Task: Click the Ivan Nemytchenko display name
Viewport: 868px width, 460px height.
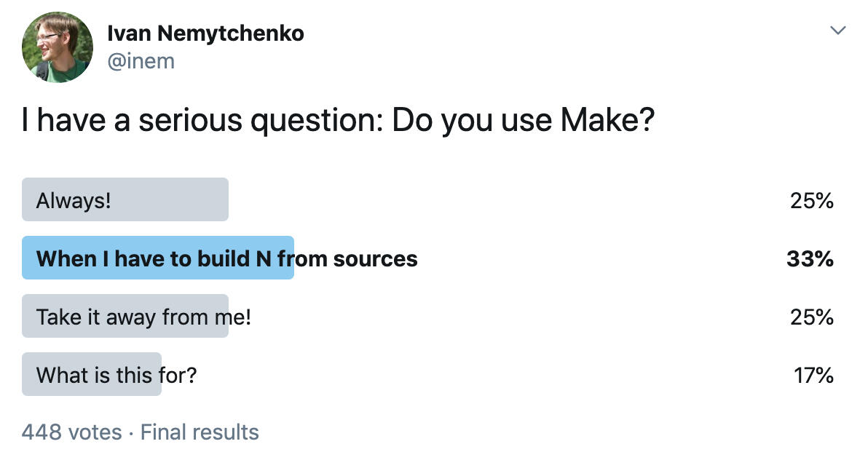Action: (x=205, y=33)
